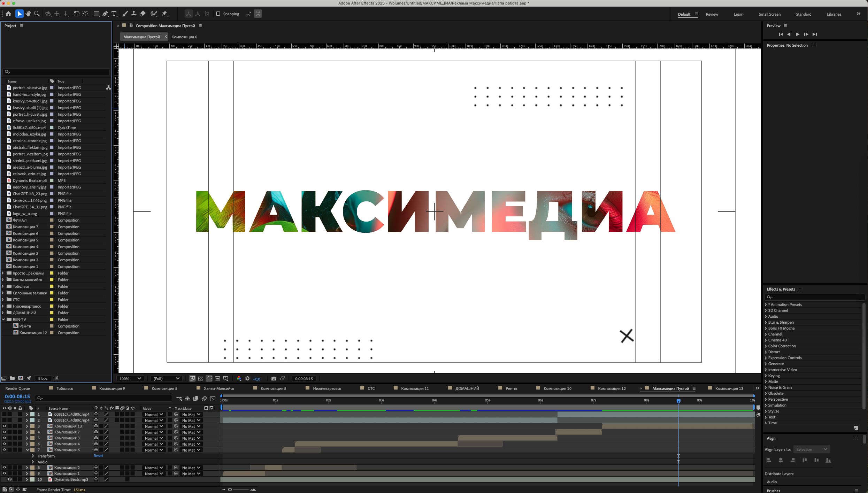Screen dimensions: 868x493
Task: Select the Roto Brush tool
Action: pos(154,14)
